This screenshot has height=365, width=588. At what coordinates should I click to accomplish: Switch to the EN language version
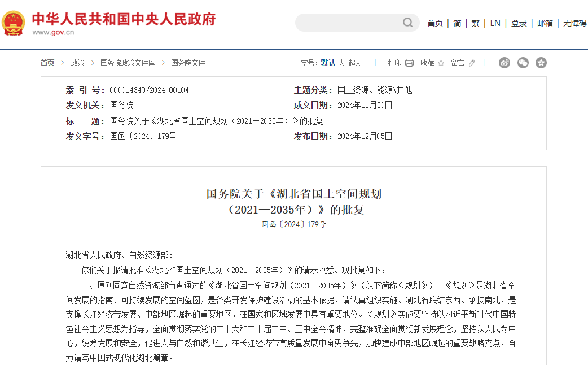(x=495, y=23)
